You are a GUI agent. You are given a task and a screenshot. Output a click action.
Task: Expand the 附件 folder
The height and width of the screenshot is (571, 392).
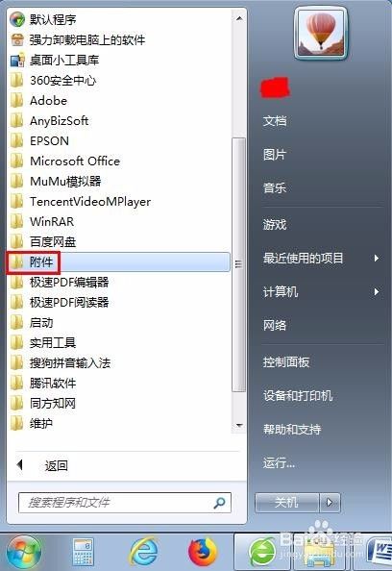tap(118, 262)
